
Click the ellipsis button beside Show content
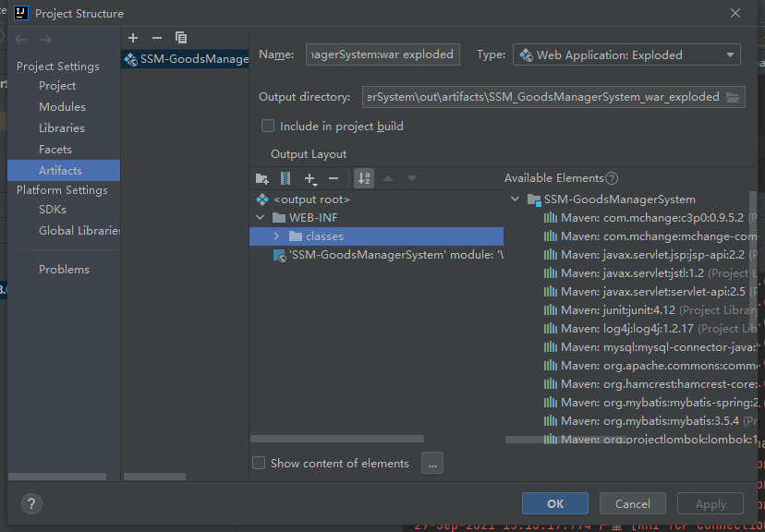click(x=432, y=463)
